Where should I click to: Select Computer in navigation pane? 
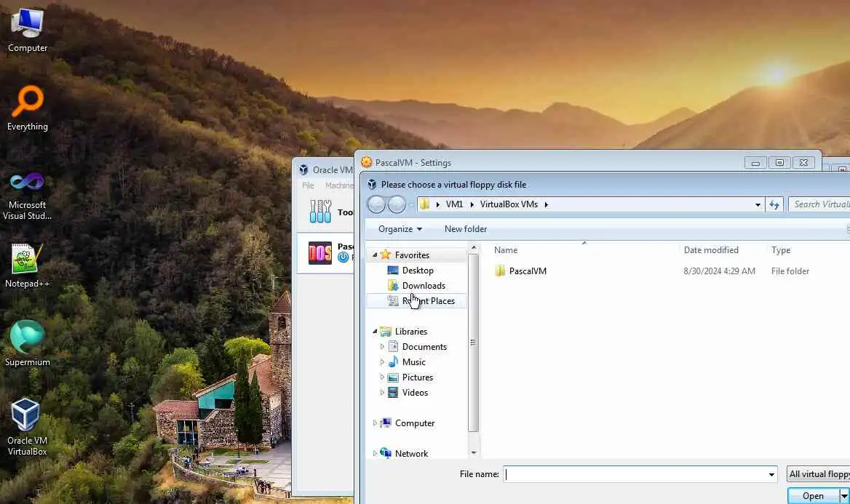click(x=414, y=423)
